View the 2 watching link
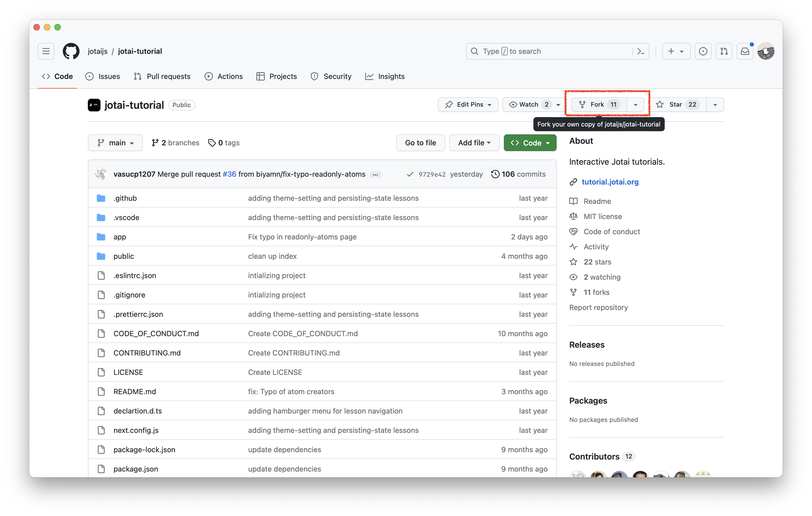 (x=602, y=277)
